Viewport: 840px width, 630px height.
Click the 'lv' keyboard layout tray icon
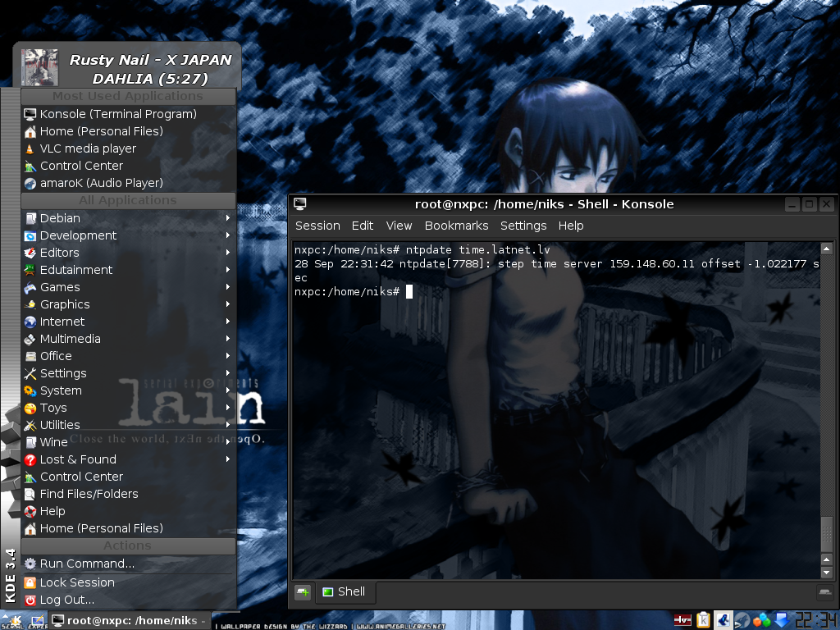(x=682, y=620)
